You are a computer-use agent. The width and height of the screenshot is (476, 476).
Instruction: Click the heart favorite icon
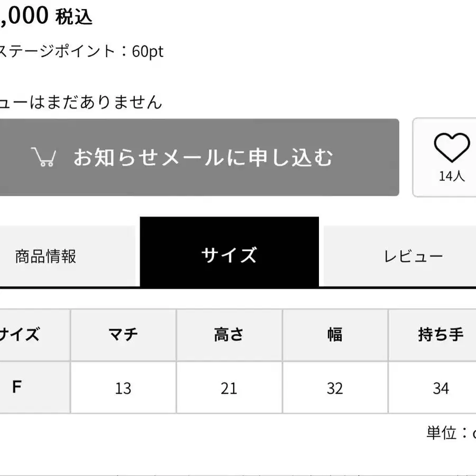tap(451, 148)
